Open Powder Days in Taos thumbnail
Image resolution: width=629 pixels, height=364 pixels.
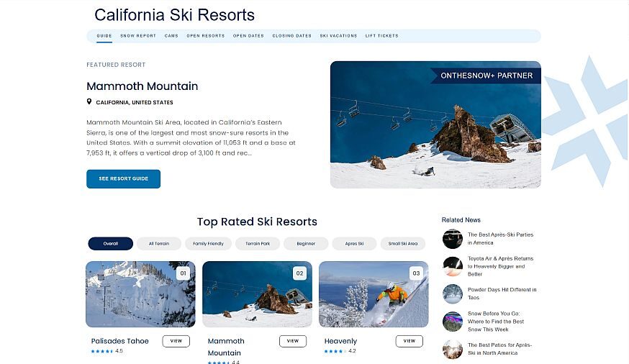[x=453, y=294]
